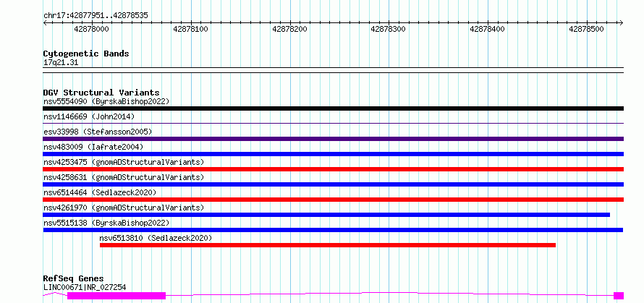
Task: Click the blue nsv483009 variant bar
Action: (334, 154)
